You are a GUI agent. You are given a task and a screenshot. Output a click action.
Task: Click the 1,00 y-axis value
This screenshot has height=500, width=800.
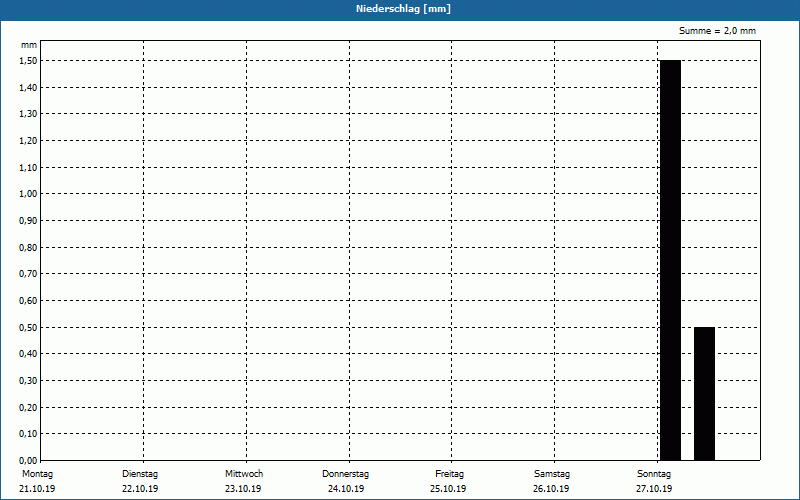(x=28, y=194)
